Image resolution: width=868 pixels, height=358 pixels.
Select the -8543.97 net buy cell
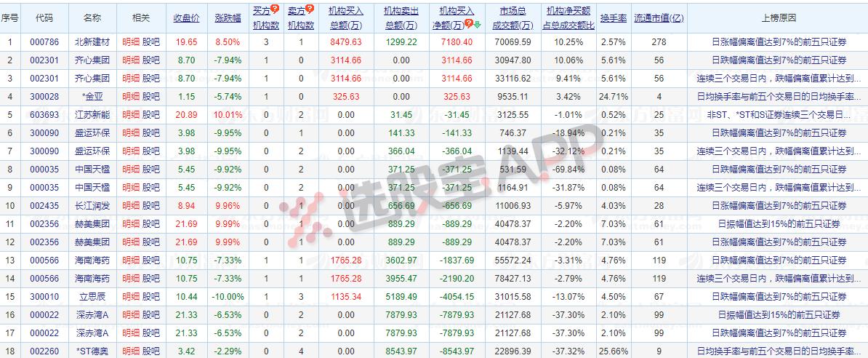(457, 351)
